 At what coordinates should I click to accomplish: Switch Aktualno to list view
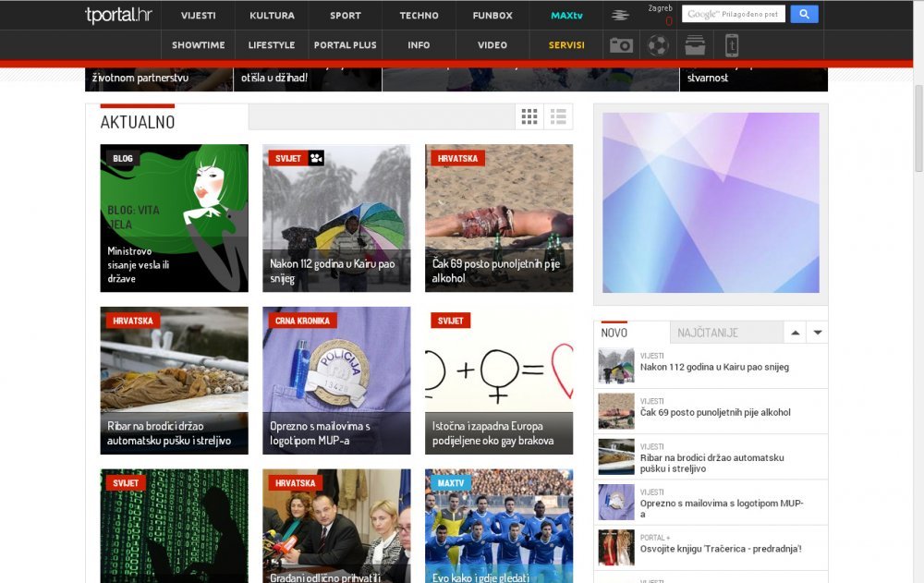[558, 116]
